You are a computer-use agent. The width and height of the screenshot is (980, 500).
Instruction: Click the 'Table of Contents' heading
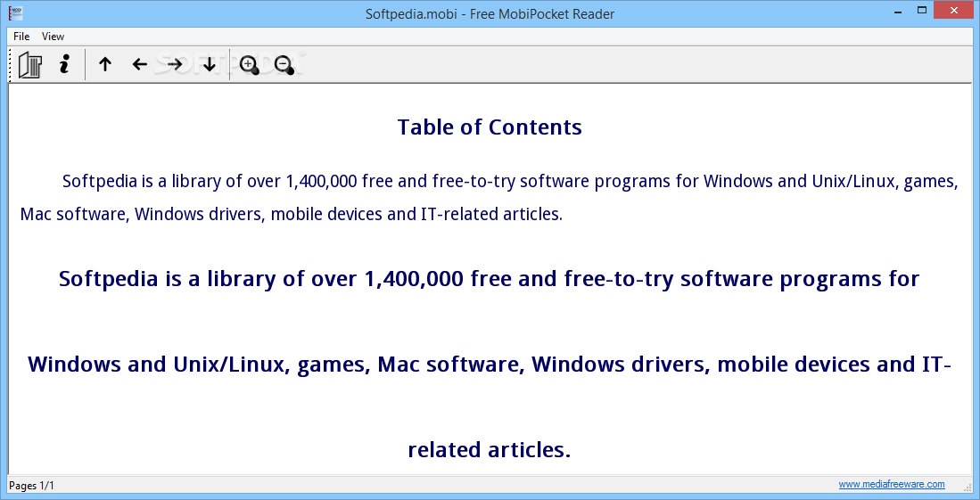click(490, 127)
